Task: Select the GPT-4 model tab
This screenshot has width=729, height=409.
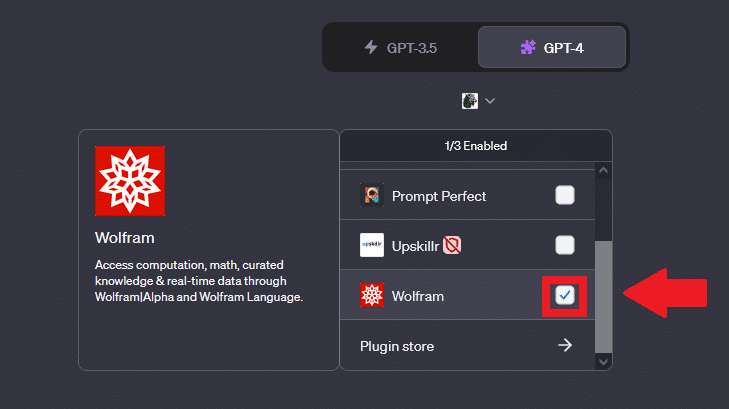Action: click(x=552, y=47)
